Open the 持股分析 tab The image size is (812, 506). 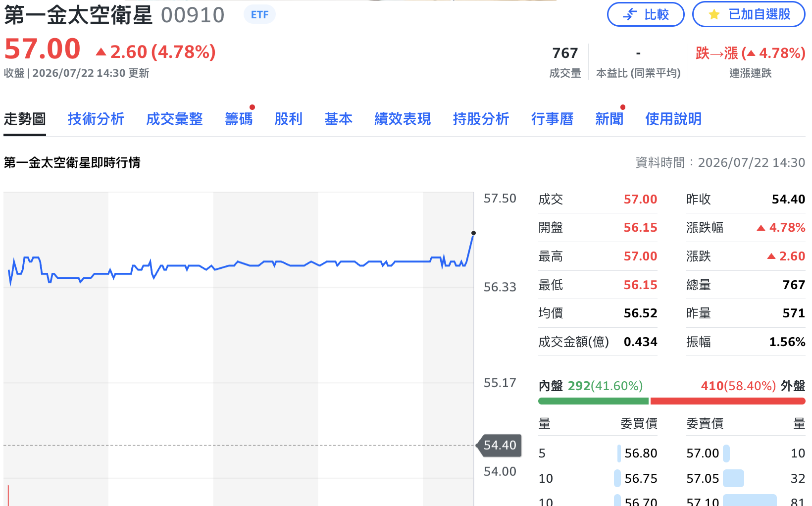pyautogui.click(x=481, y=119)
